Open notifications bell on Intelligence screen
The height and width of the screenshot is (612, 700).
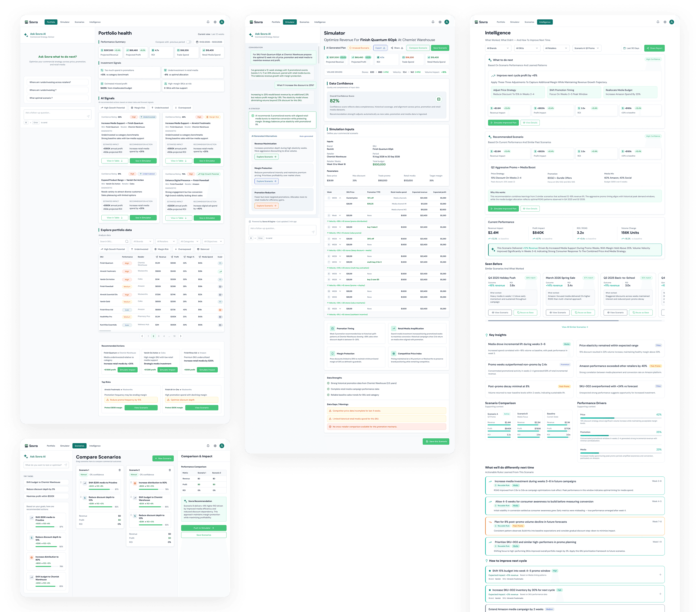pyautogui.click(x=658, y=22)
